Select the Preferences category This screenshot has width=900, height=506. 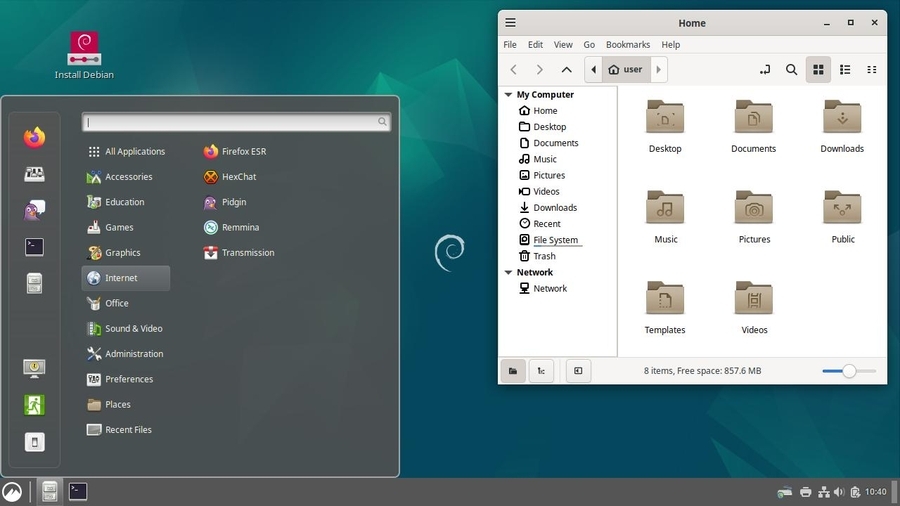coord(126,379)
